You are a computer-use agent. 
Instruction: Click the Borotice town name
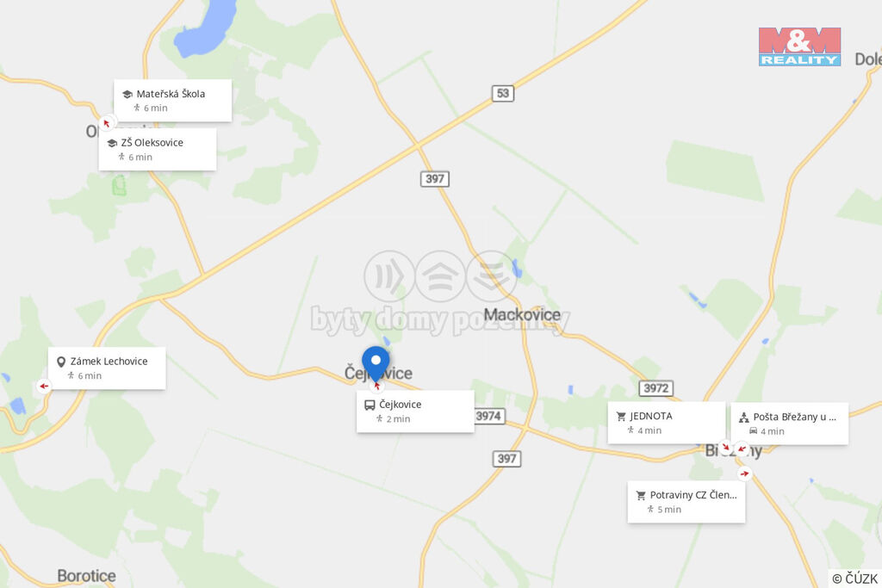87,576
